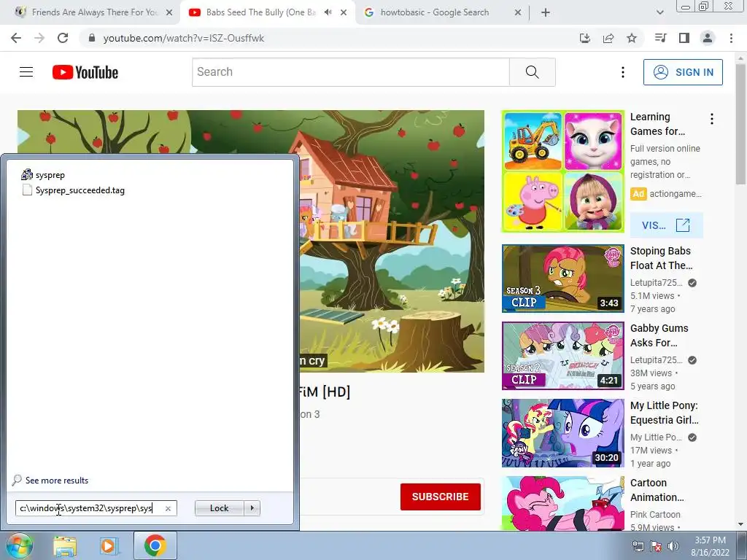
Task: Expand the Lock button arrow menu
Action: point(252,508)
